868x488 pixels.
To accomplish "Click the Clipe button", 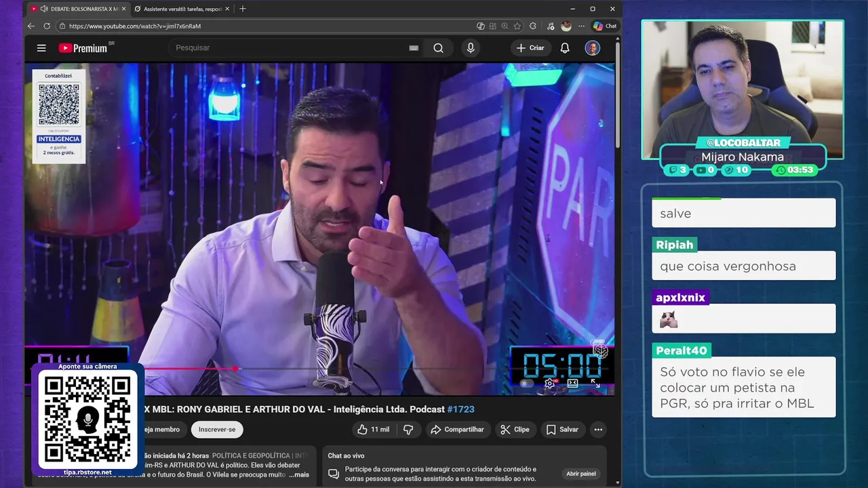I will [x=515, y=430].
